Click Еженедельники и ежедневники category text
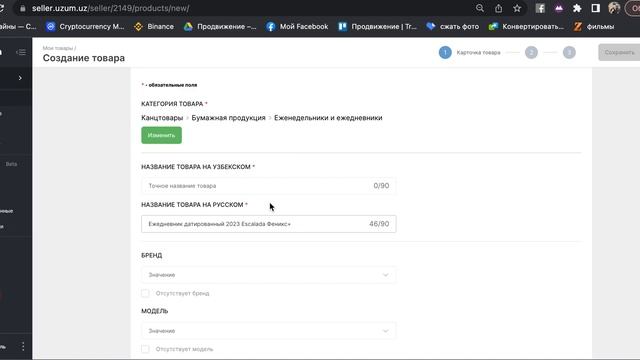This screenshot has height=360, width=640. [x=328, y=118]
